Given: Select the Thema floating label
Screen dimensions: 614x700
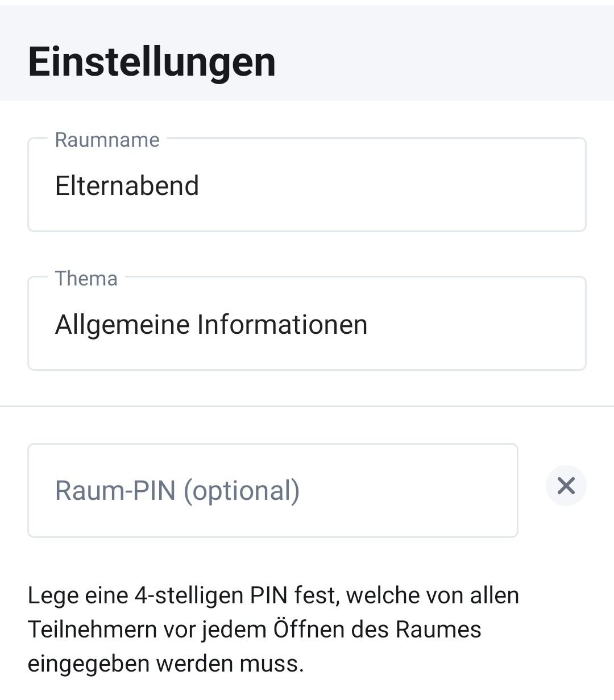Looking at the screenshot, I should 86,279.
